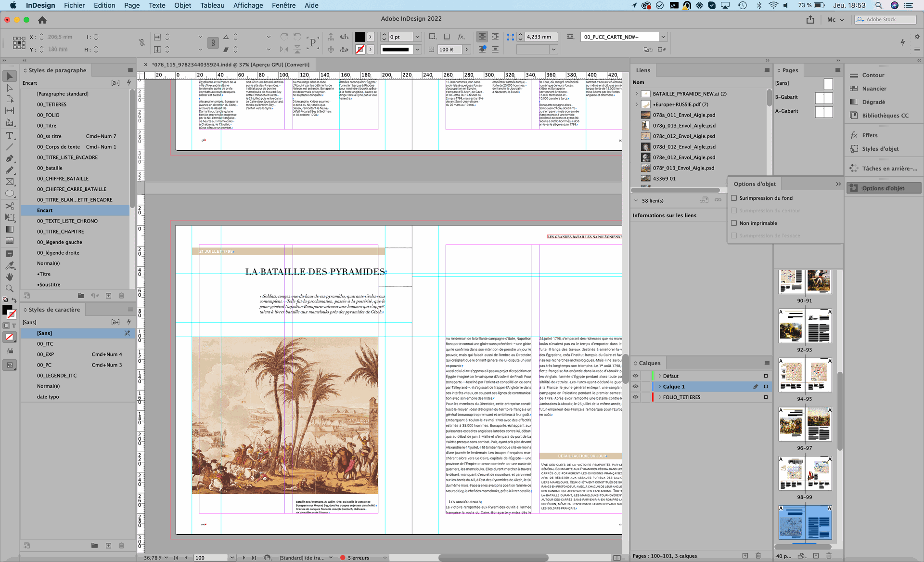Open the Styles d'objet panel
Viewport: 924px width, 562px height.
pyautogui.click(x=880, y=149)
